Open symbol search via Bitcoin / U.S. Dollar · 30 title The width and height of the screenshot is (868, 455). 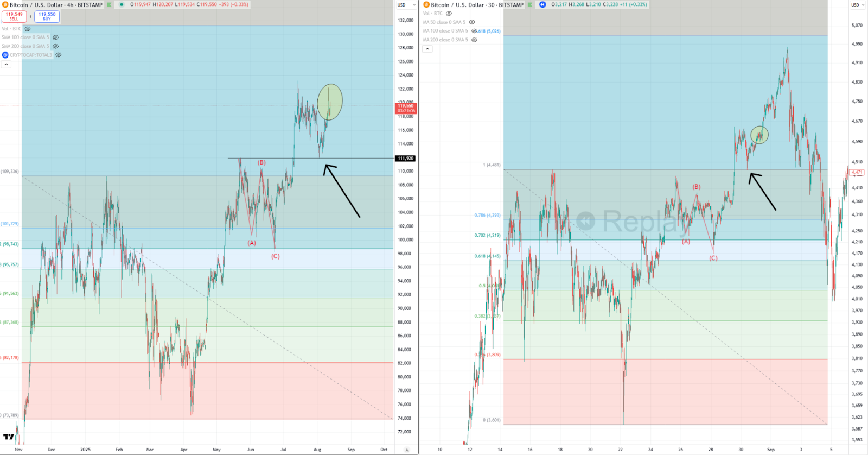pyautogui.click(x=477, y=5)
